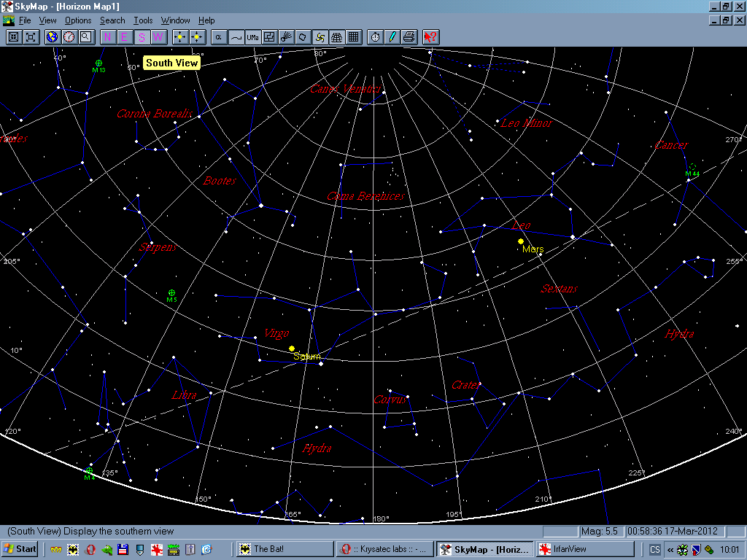The width and height of the screenshot is (747, 560).
Task: Open the Help menu
Action: pyautogui.click(x=206, y=20)
